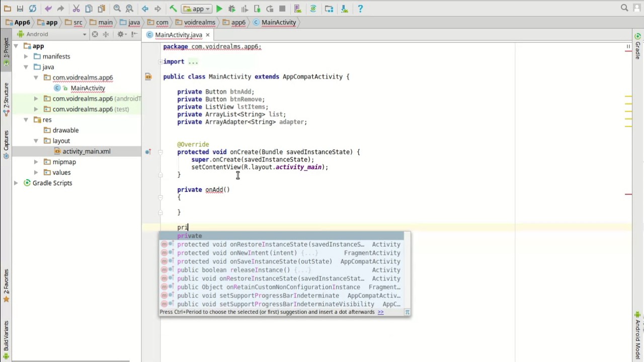Open the SDK Manager icon

coord(345,9)
